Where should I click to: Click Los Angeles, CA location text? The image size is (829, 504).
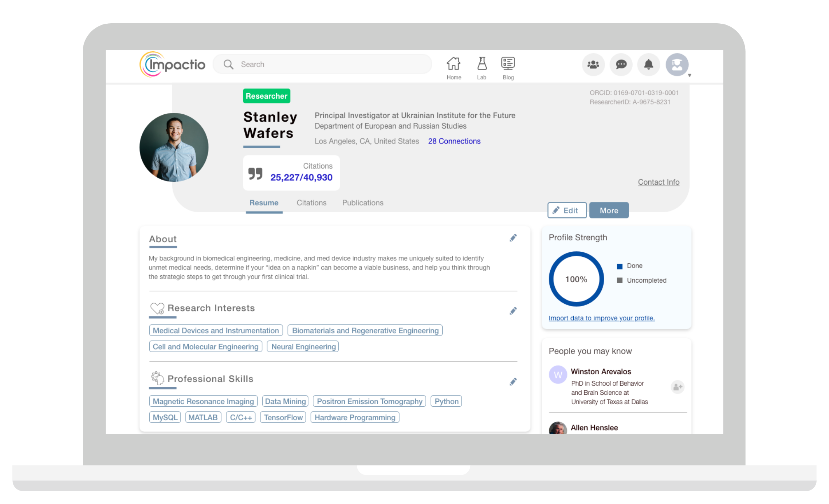[367, 141]
